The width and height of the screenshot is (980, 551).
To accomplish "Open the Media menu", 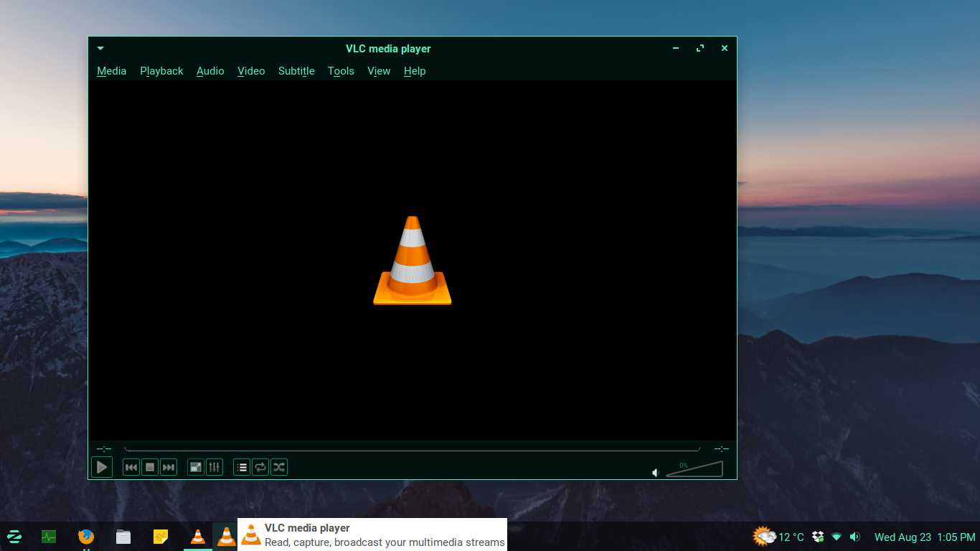I will [x=111, y=71].
